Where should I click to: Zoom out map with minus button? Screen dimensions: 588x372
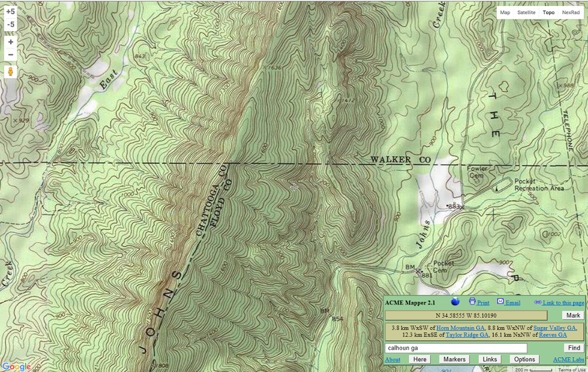11,55
